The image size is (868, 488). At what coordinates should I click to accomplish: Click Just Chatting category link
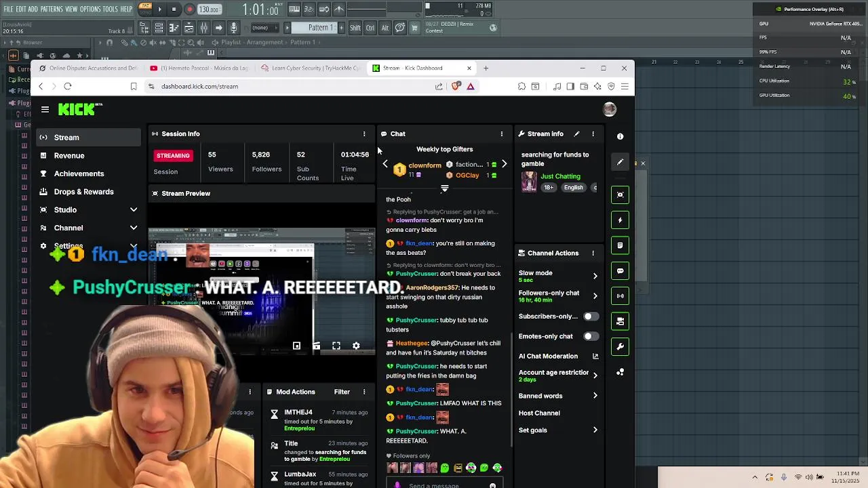pyautogui.click(x=560, y=176)
